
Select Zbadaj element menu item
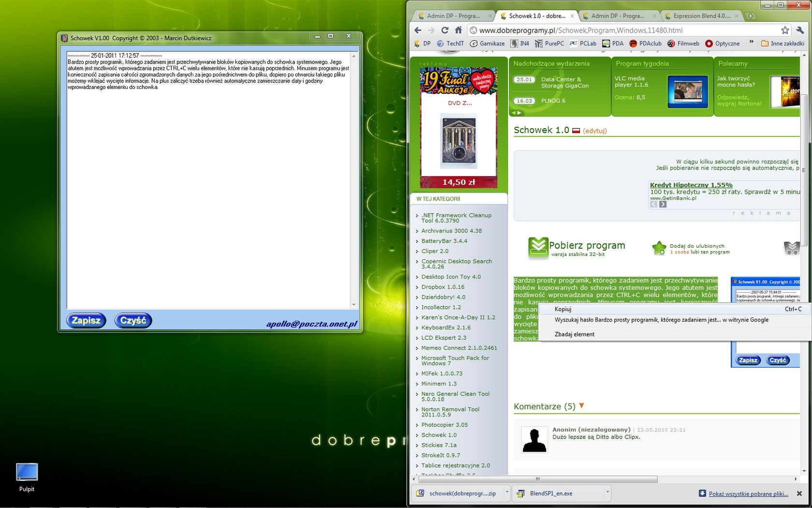[674, 334]
